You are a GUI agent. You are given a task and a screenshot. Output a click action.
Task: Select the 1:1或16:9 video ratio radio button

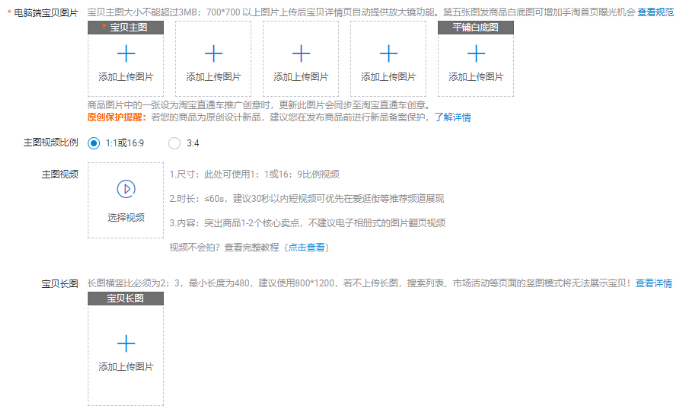[x=95, y=143]
